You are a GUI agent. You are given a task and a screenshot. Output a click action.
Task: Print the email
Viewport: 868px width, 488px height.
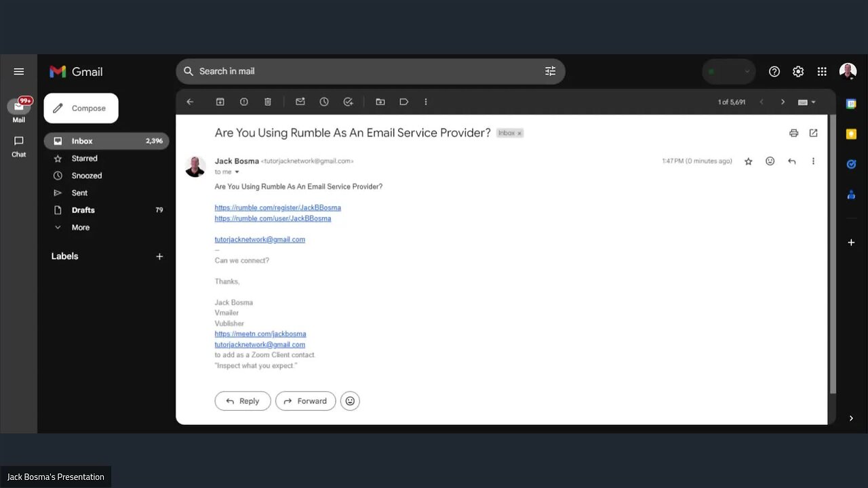(793, 133)
